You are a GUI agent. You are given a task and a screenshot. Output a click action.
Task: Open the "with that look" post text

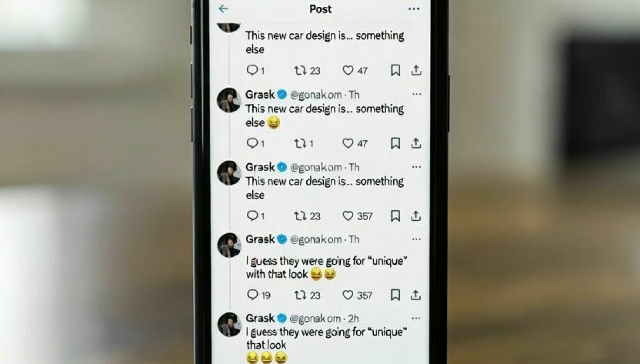pos(327,268)
